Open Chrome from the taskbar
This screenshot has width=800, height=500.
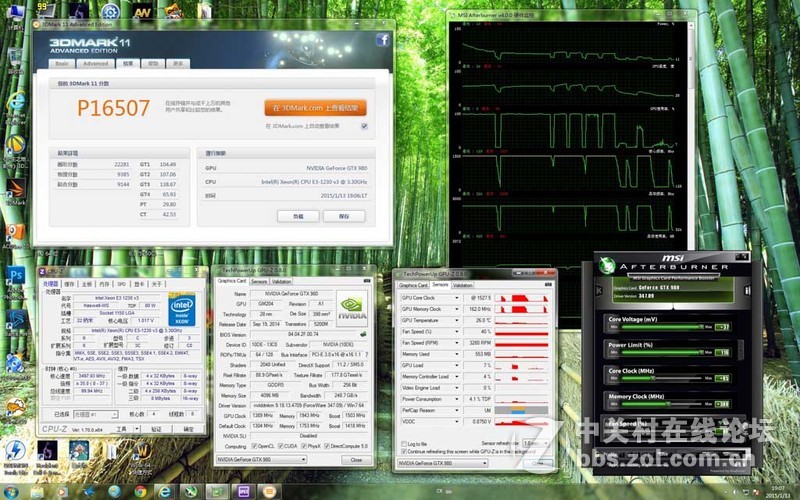coord(140,492)
